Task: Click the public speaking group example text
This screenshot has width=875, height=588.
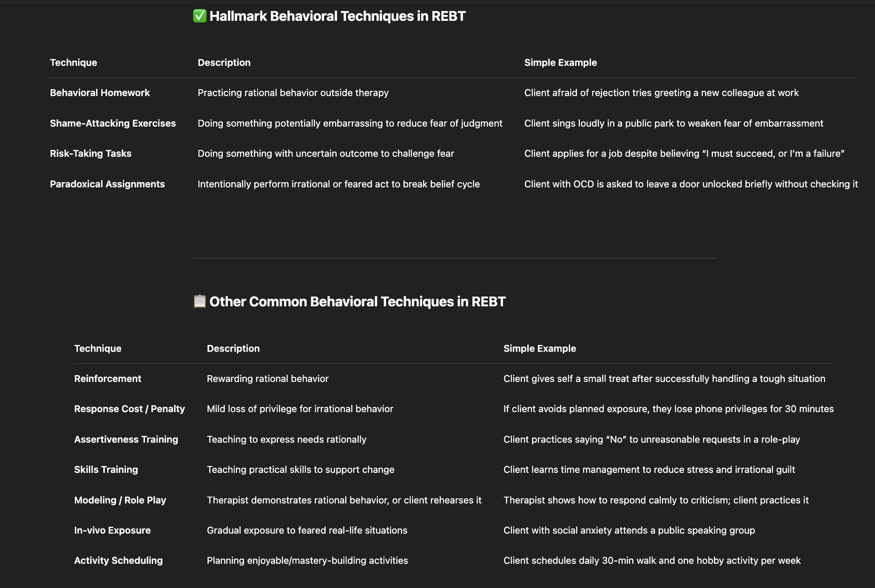Action: pos(629,530)
